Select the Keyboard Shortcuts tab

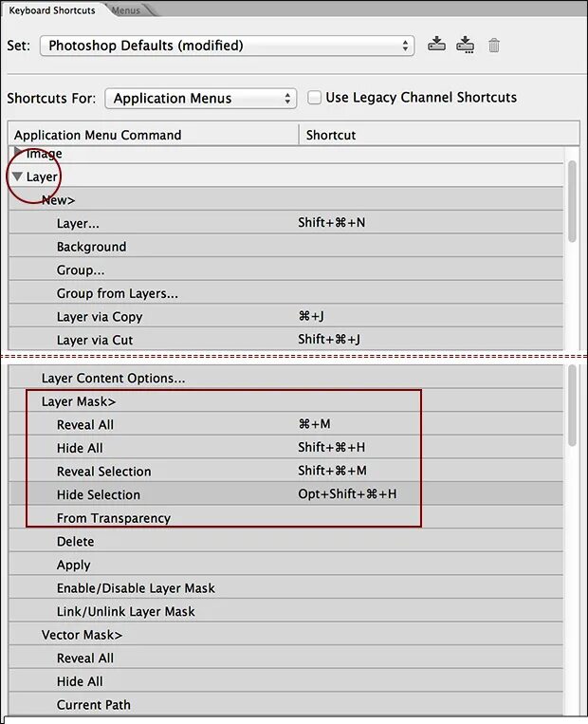(x=52, y=10)
